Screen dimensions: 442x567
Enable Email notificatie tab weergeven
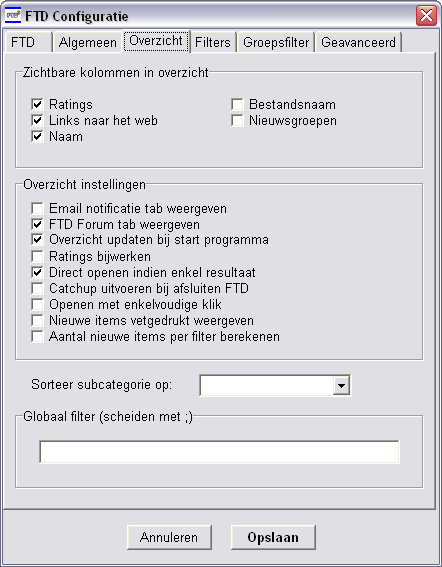tap(37, 208)
